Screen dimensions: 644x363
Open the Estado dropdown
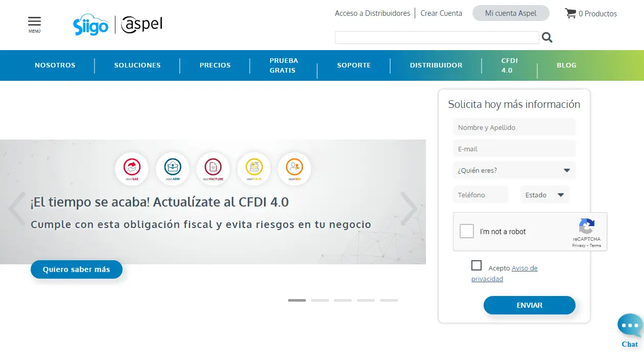tap(544, 195)
